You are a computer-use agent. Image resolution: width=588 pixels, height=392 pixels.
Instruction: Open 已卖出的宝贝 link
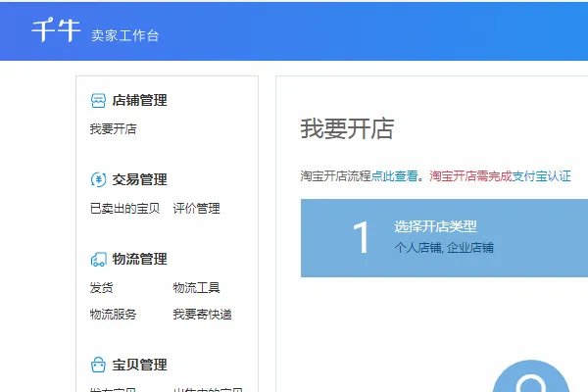pyautogui.click(x=124, y=208)
